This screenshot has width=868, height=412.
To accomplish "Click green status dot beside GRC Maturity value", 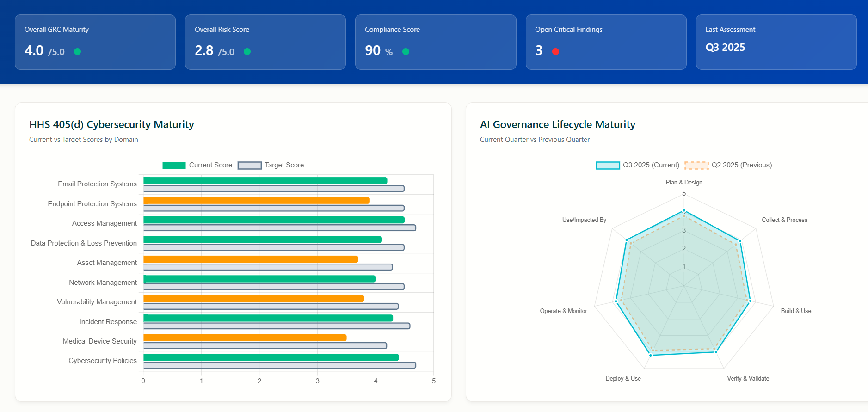I will point(78,51).
